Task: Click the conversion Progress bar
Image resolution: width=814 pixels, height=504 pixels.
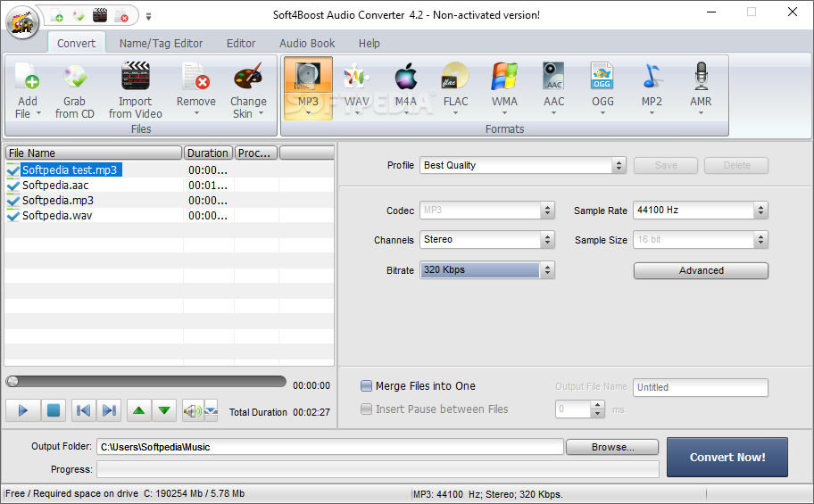Action: point(378,469)
